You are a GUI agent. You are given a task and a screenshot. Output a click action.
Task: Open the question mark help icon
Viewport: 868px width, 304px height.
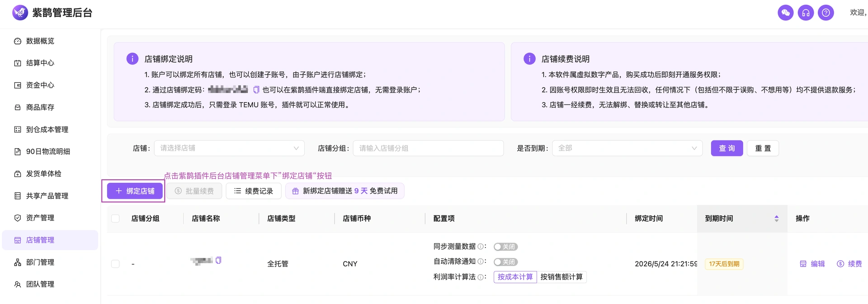click(x=826, y=13)
